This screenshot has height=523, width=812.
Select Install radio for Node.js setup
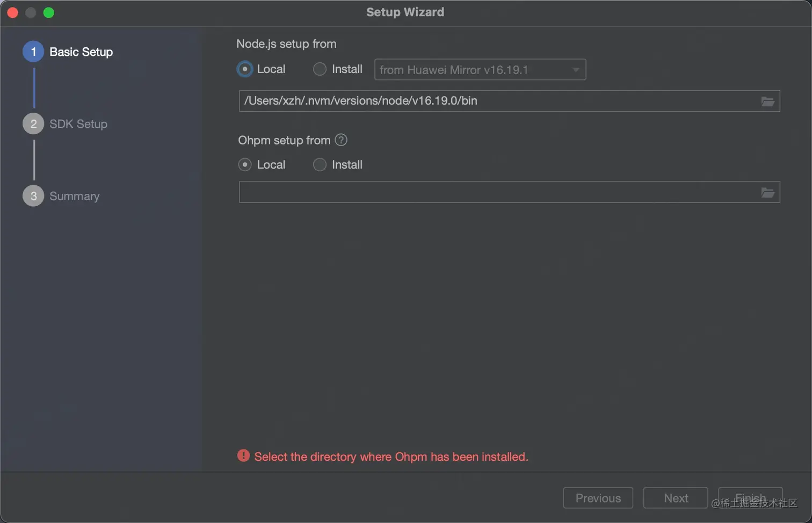(320, 69)
